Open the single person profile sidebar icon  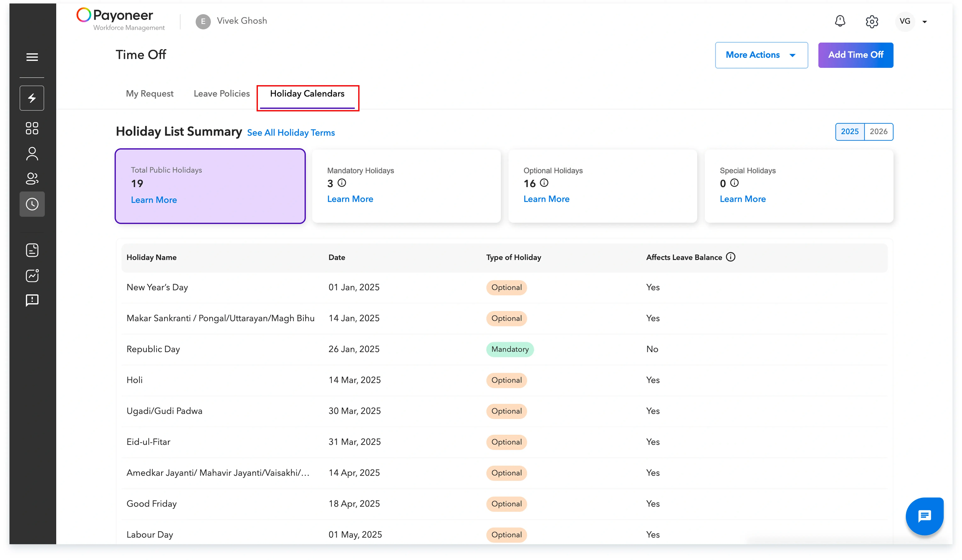[x=32, y=154]
